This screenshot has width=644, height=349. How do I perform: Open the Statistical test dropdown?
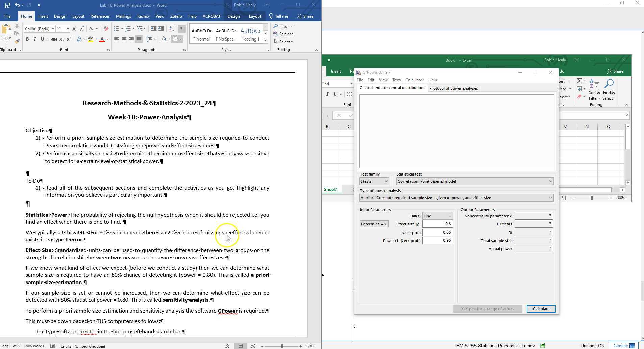pyautogui.click(x=474, y=181)
